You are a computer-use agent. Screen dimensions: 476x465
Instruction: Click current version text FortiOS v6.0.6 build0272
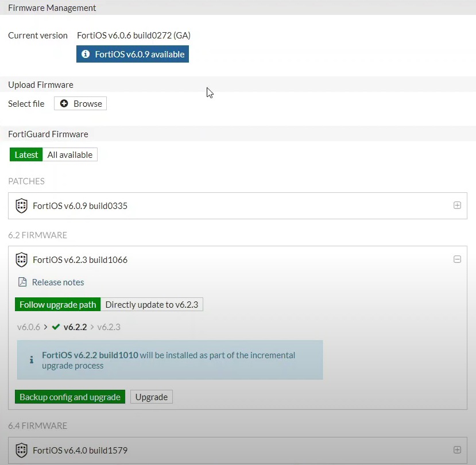pos(134,36)
